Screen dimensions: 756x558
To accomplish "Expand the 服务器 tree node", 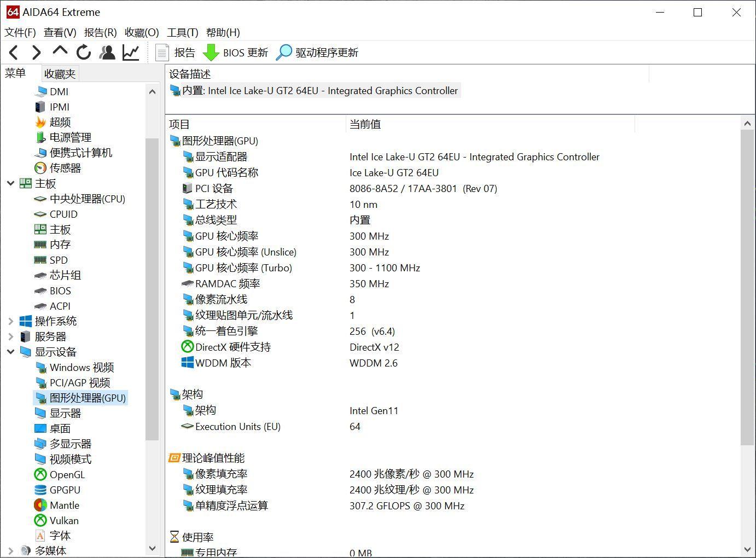I will pyautogui.click(x=10, y=336).
